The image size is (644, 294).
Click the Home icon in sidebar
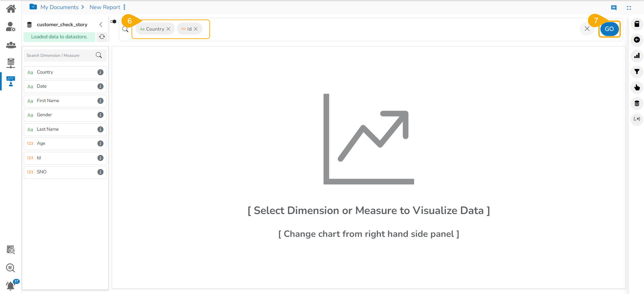pyautogui.click(x=11, y=9)
